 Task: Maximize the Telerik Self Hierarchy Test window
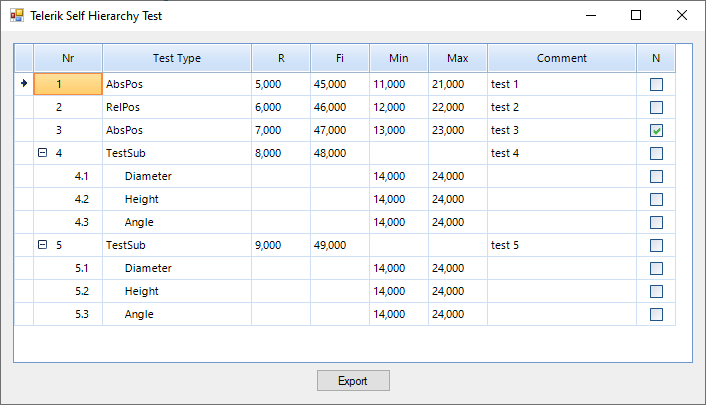(636, 16)
